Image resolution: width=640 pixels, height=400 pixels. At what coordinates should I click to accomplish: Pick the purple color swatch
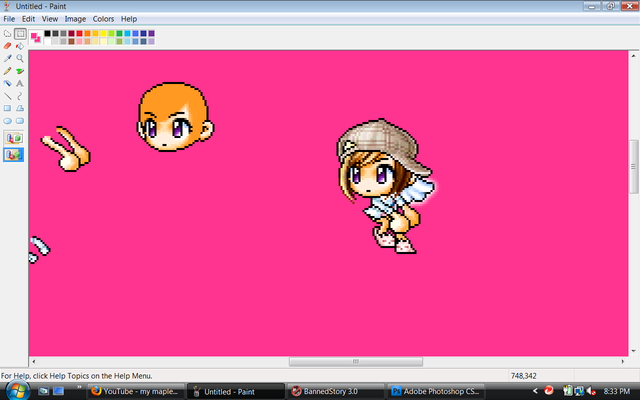(x=151, y=33)
